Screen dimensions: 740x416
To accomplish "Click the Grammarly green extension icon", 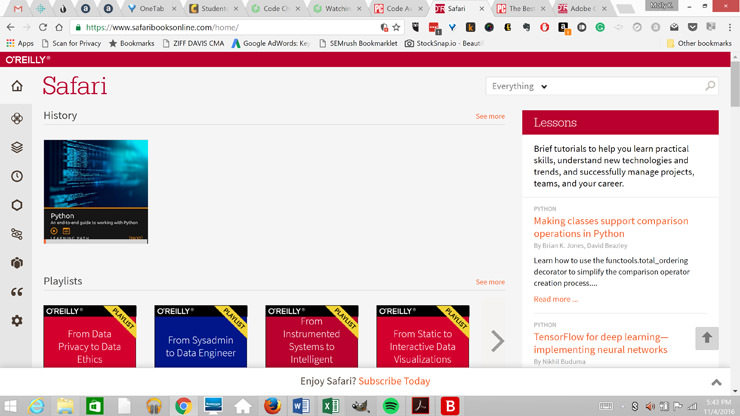I will 600,27.
